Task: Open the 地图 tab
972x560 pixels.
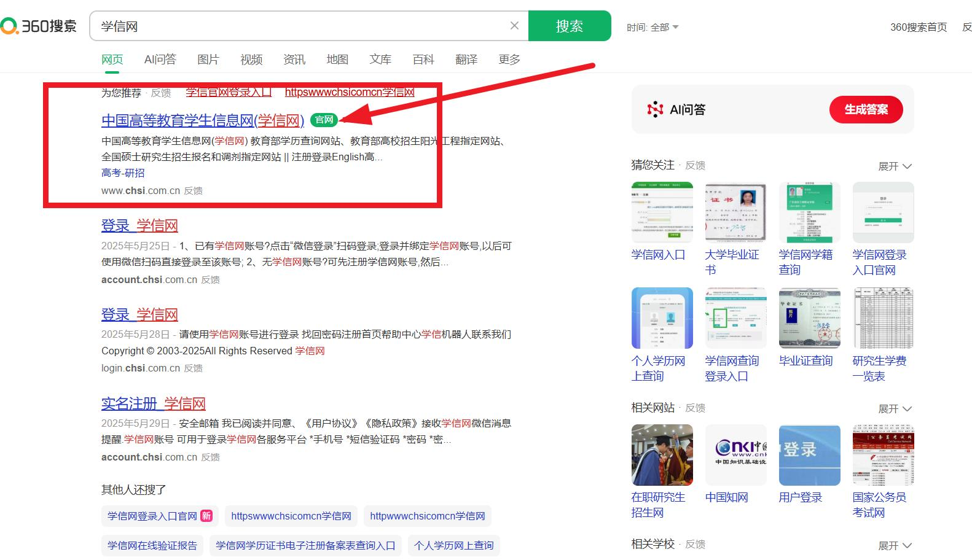Action: pyautogui.click(x=337, y=60)
